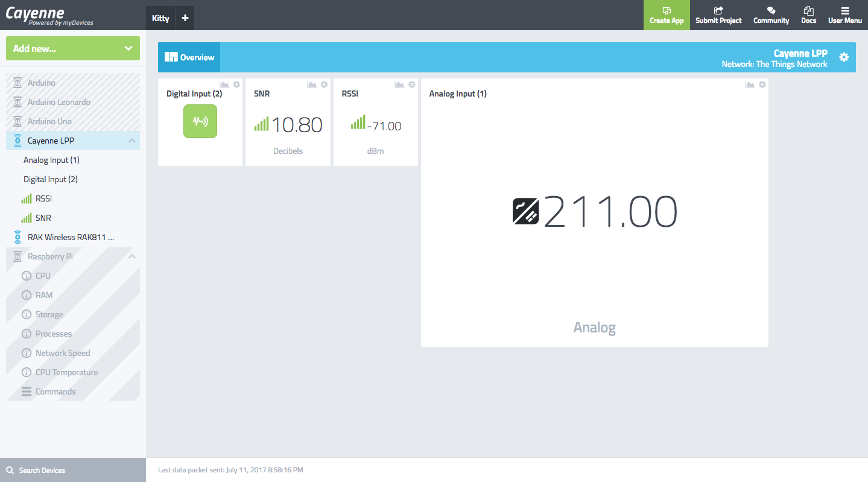Click Submit Project in top bar

coord(718,15)
